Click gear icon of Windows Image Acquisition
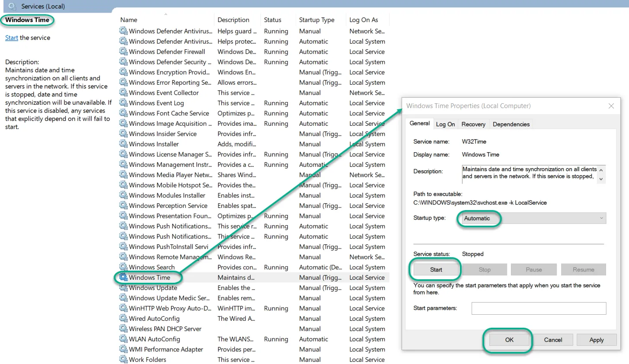The height and width of the screenshot is (364, 629). [x=124, y=123]
